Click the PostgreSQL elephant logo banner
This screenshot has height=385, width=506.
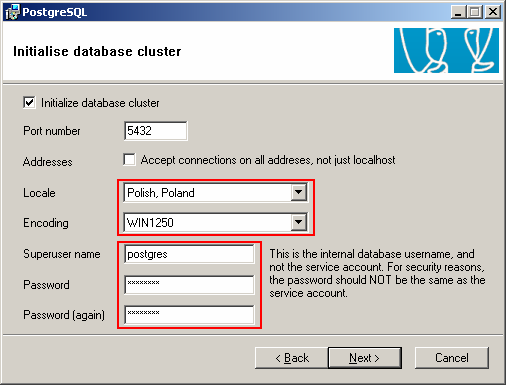click(x=446, y=50)
